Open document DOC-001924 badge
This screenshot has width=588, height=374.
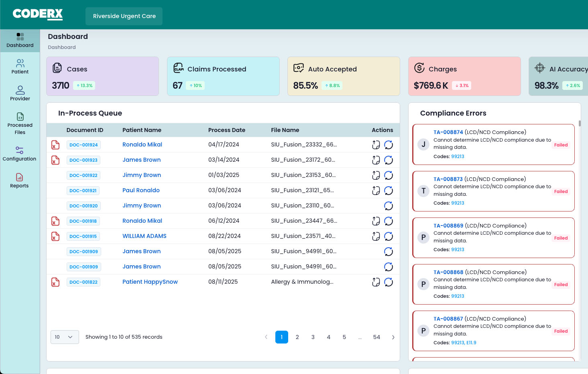click(83, 145)
